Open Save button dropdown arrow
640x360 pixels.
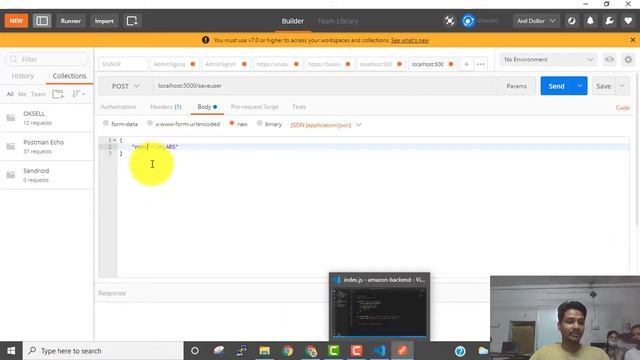[x=622, y=86]
